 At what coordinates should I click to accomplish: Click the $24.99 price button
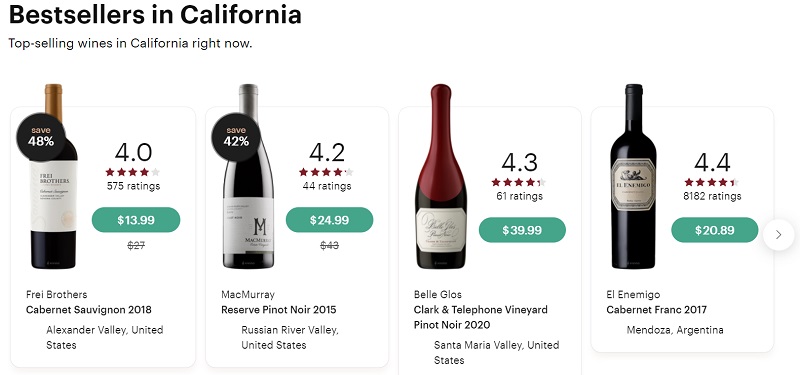330,220
